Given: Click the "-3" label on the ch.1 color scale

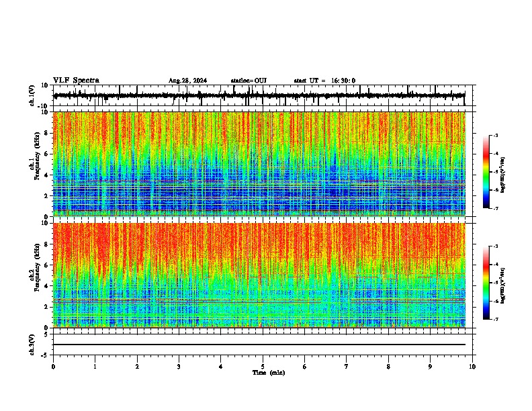Looking at the screenshot, I should pos(495,135).
